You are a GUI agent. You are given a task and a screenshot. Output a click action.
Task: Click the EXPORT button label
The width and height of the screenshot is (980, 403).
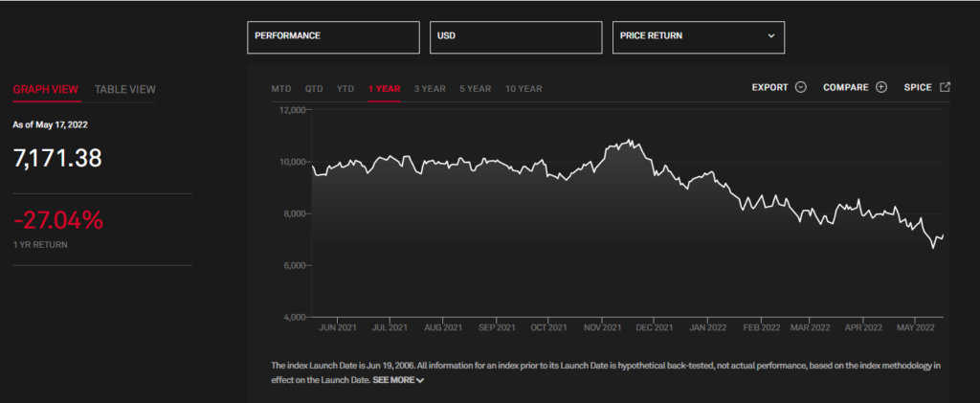[x=770, y=87]
